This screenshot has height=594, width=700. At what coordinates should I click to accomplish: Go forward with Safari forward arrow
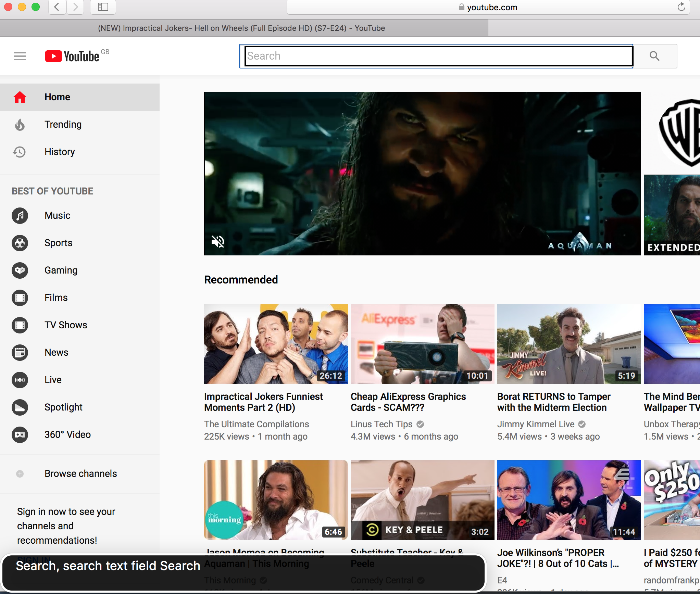(x=75, y=7)
